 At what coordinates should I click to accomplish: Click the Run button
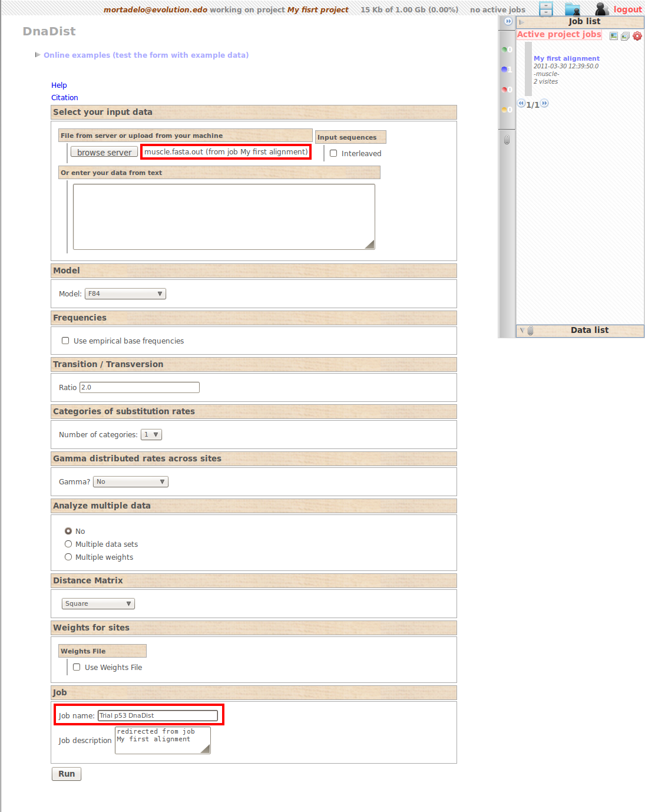(x=67, y=774)
